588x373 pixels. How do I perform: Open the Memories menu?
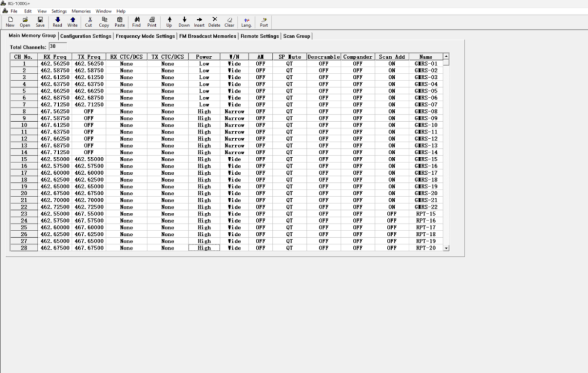81,11
